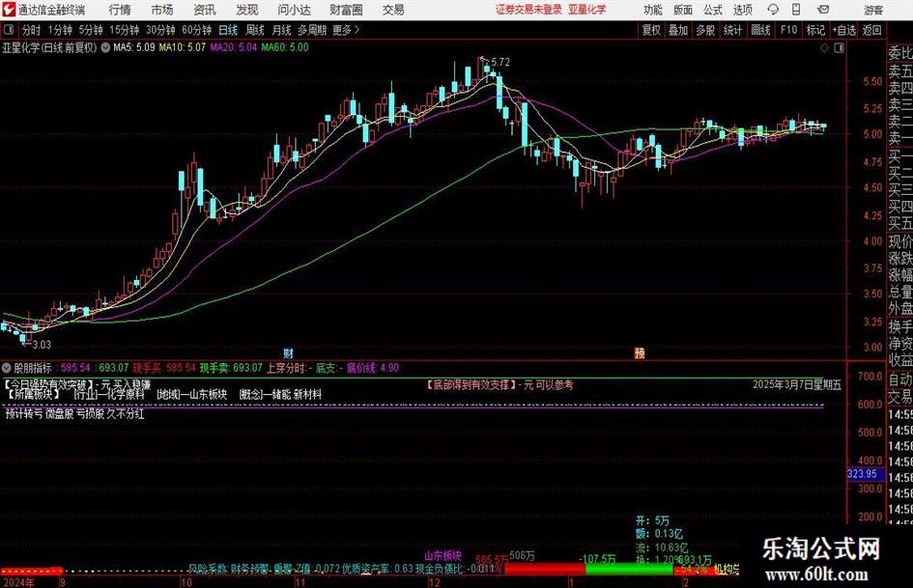This screenshot has height=588, width=913.
Task: Open the 选项 menu
Action: tap(743, 10)
